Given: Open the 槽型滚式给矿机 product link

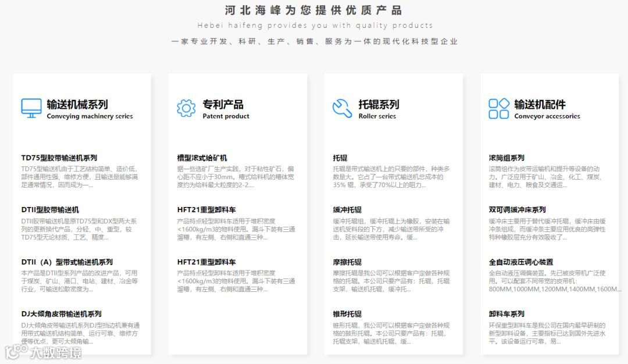Looking at the screenshot, I should tap(202, 158).
